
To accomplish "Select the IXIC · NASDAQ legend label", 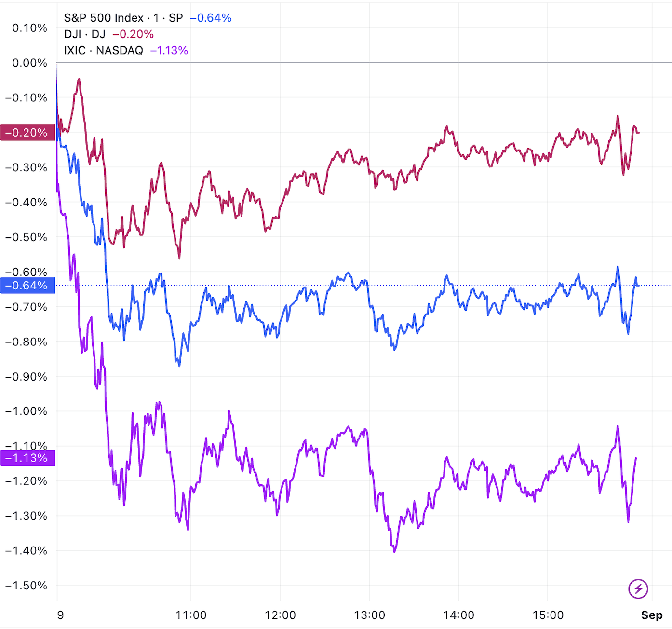I will pos(104,50).
